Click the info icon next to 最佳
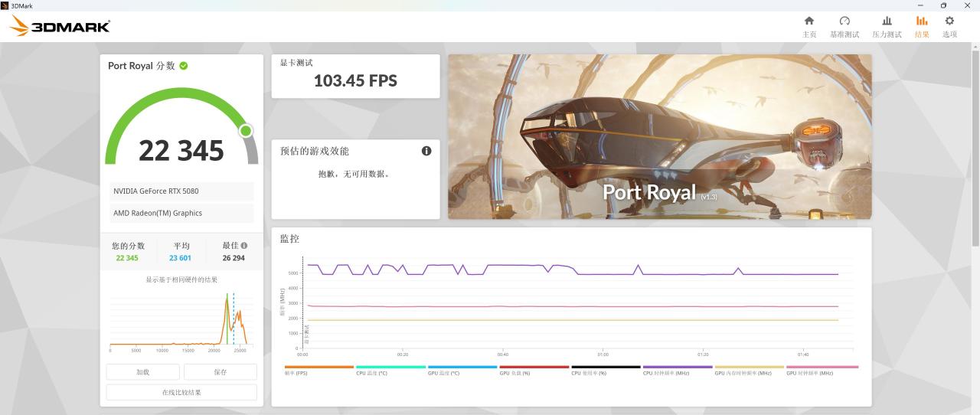 click(x=244, y=246)
